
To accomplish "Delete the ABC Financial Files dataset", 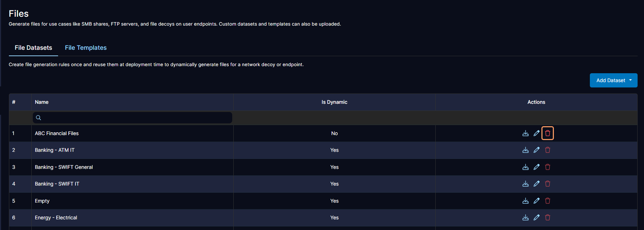I will click(547, 133).
